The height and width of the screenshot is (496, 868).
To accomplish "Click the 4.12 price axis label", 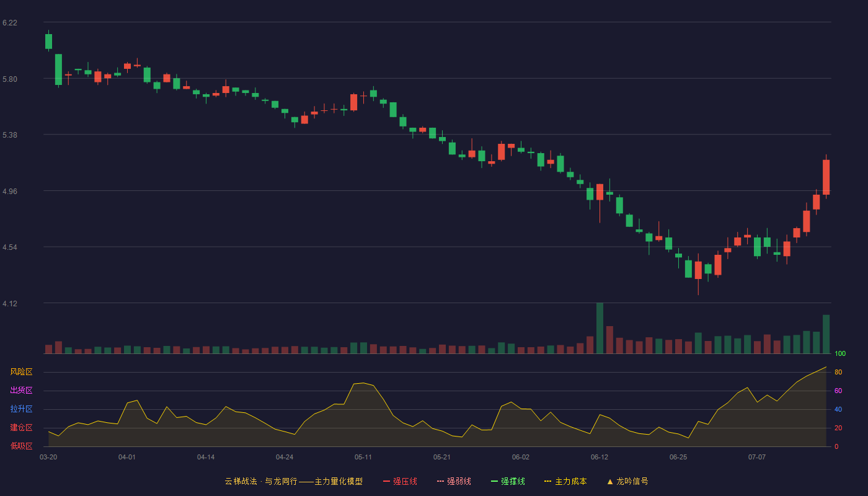I will pyautogui.click(x=10, y=304).
